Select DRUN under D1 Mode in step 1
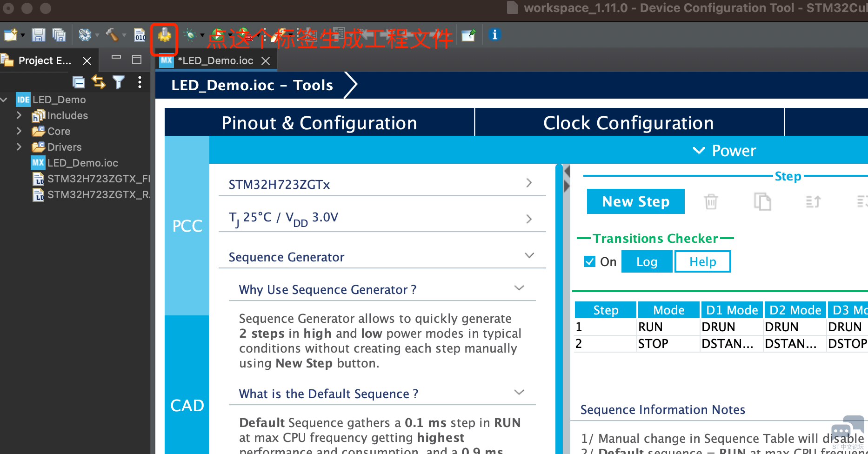Viewport: 868px width, 454px height. 732,327
